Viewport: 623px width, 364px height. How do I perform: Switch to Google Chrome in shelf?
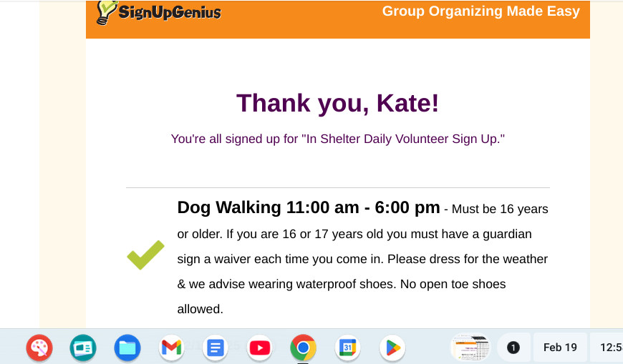[x=303, y=348]
